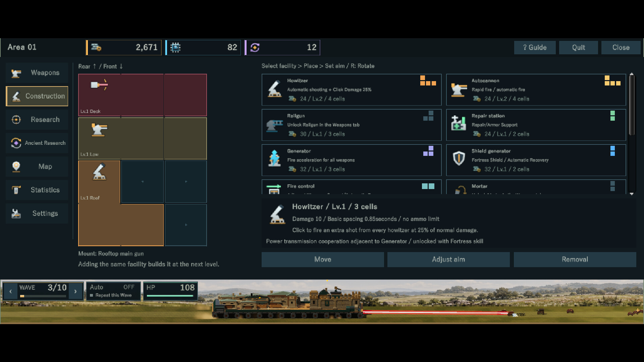Go to next wave with right arrow

(x=75, y=291)
